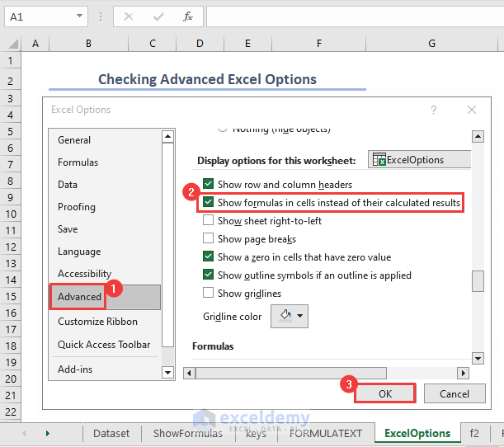504x447 pixels.
Task: Click the formula bar options dots
Action: pyautogui.click(x=101, y=16)
